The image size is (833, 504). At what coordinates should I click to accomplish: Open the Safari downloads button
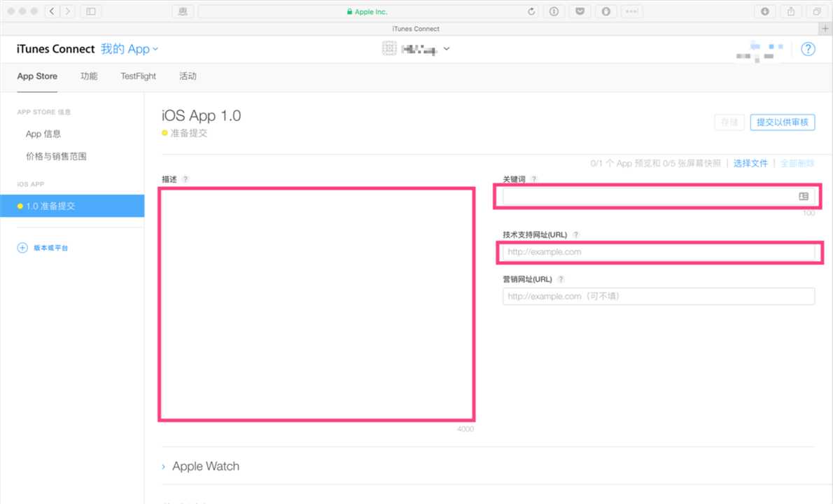coord(764,11)
